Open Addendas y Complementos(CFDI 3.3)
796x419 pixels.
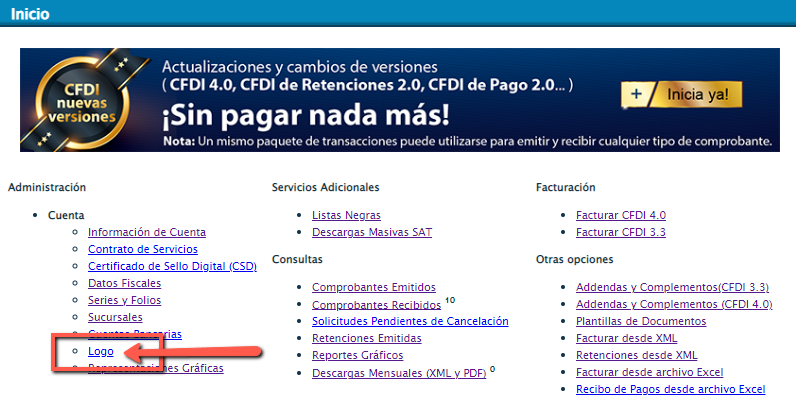(x=672, y=287)
